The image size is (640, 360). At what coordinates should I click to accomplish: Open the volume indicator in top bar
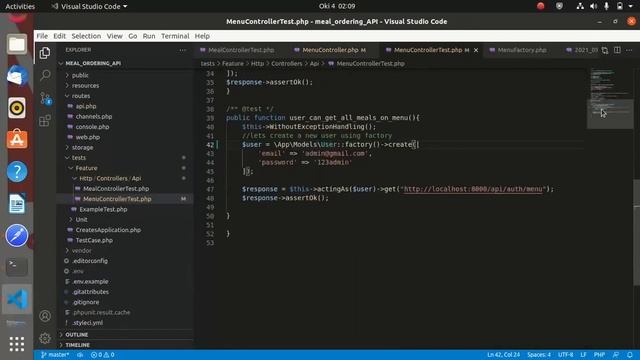coord(593,6)
